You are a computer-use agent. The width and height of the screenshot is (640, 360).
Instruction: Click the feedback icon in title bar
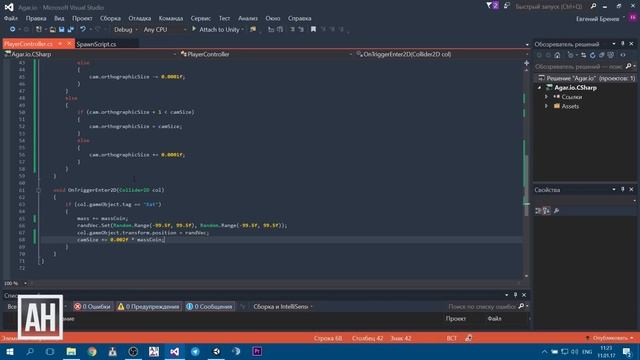(507, 6)
